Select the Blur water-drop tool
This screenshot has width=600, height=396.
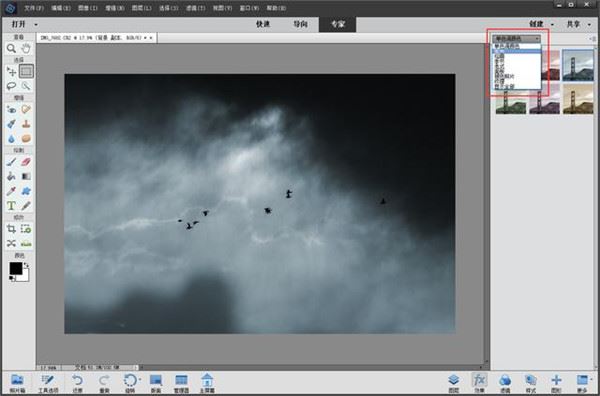tap(11, 138)
